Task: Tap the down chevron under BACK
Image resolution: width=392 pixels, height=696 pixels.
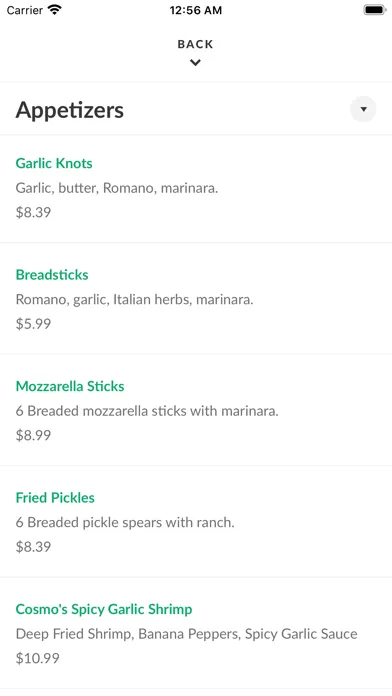Action: click(x=195, y=63)
